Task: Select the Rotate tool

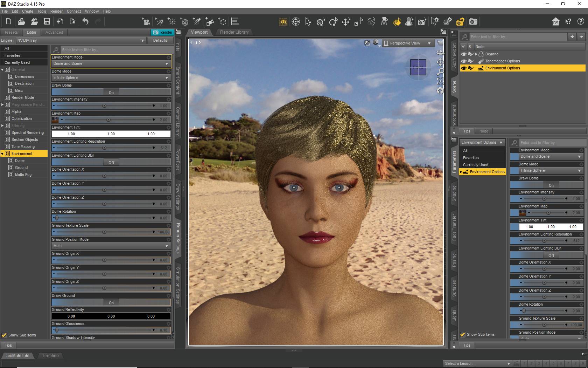Action: pos(333,22)
